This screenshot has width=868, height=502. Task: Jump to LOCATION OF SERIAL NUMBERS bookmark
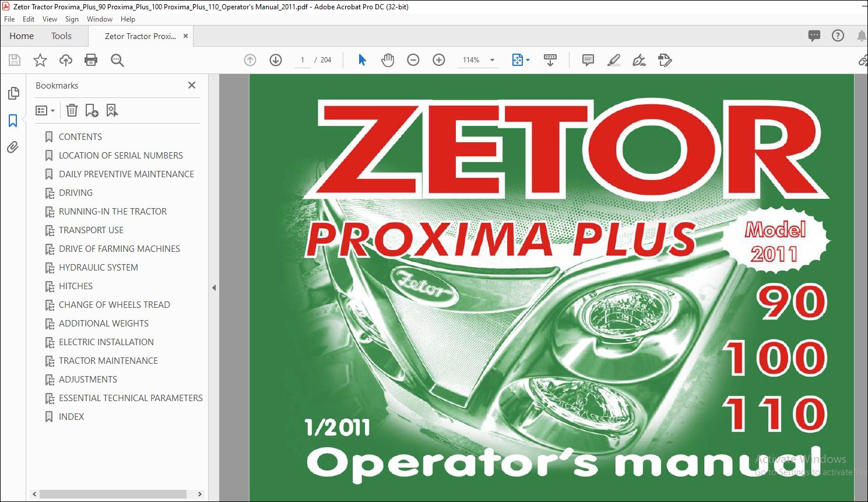pos(121,156)
